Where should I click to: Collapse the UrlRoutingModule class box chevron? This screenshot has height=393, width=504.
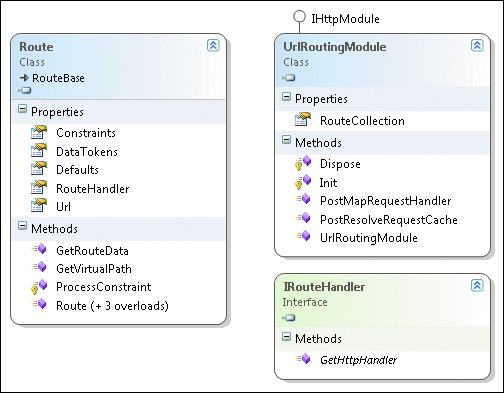point(477,45)
